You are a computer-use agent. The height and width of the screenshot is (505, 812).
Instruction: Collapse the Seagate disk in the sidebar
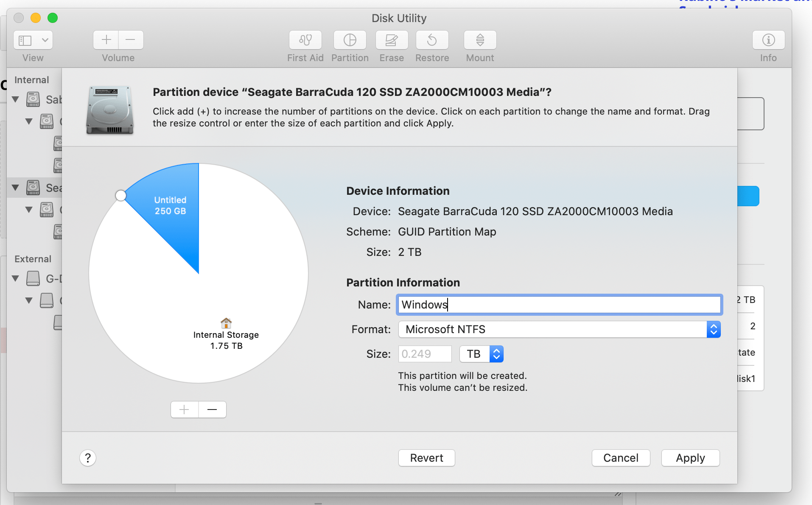pos(15,188)
